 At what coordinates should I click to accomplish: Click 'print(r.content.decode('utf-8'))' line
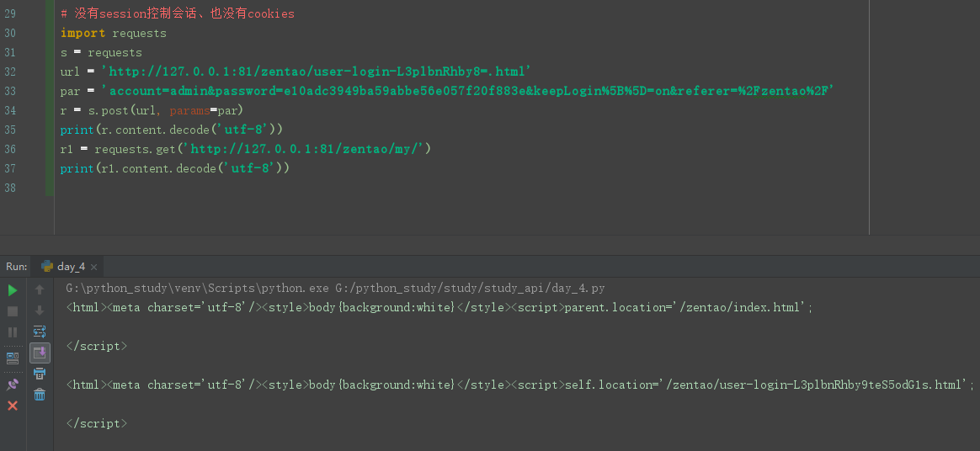pos(172,130)
